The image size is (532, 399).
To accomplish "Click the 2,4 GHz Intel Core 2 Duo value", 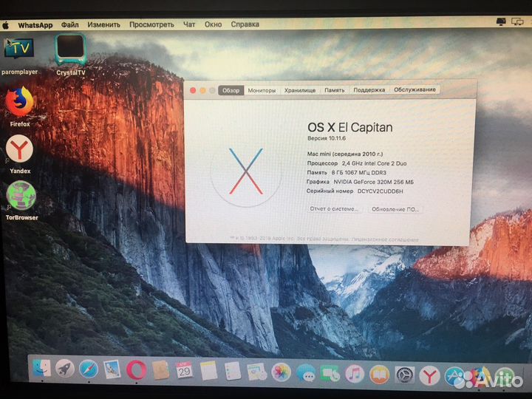I will pos(374,163).
